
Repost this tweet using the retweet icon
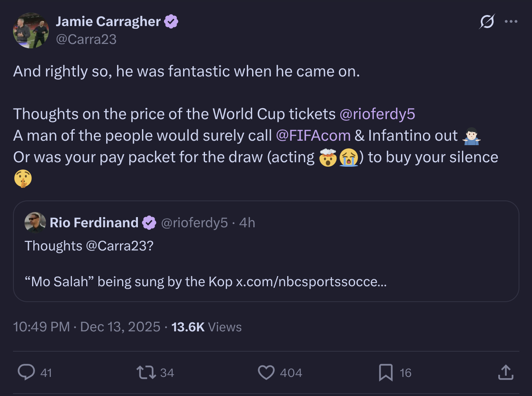(x=146, y=372)
